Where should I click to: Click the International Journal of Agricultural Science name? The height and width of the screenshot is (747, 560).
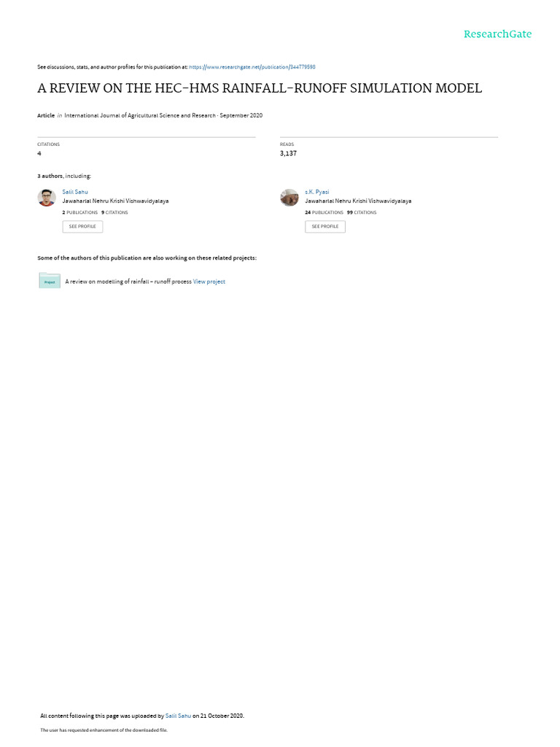[x=140, y=115]
